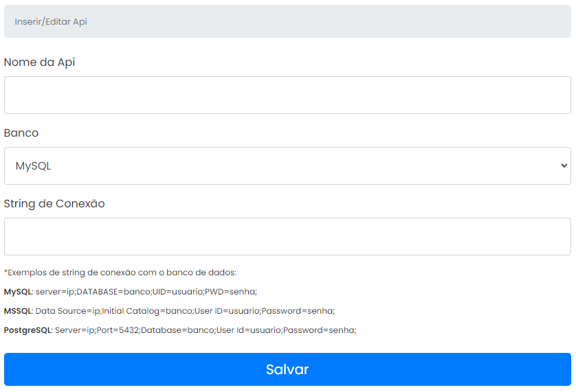Focus the String de Conexão text box
The image size is (576, 392).
point(287,236)
